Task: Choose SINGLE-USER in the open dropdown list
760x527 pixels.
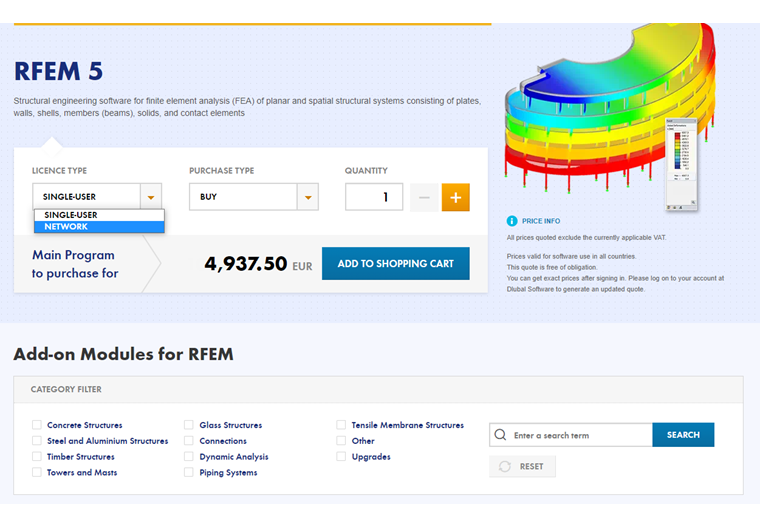Action: [99, 215]
